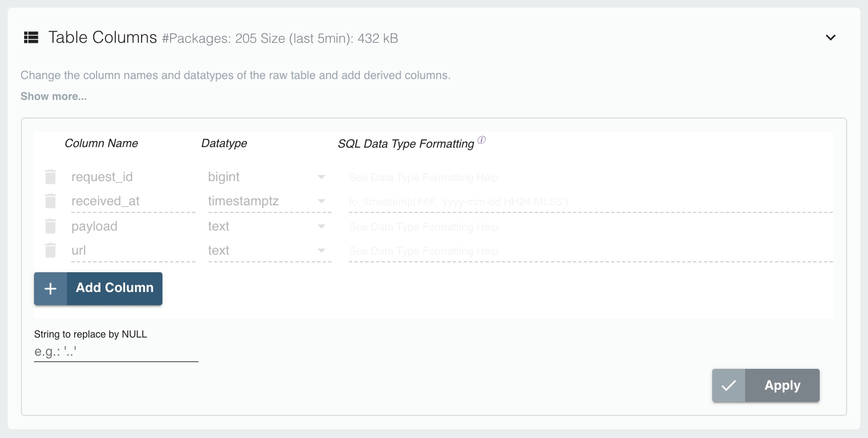Click the plus icon on Add Column
868x438 pixels.
[x=50, y=289]
